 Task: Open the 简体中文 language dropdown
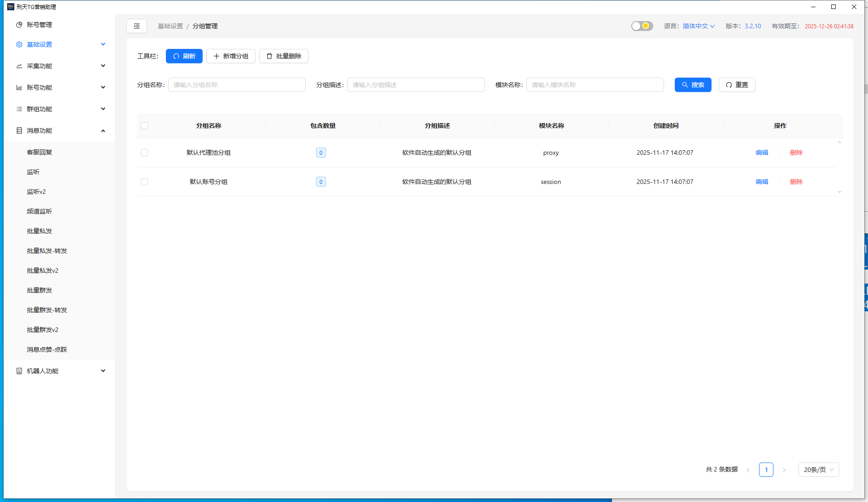click(x=698, y=26)
